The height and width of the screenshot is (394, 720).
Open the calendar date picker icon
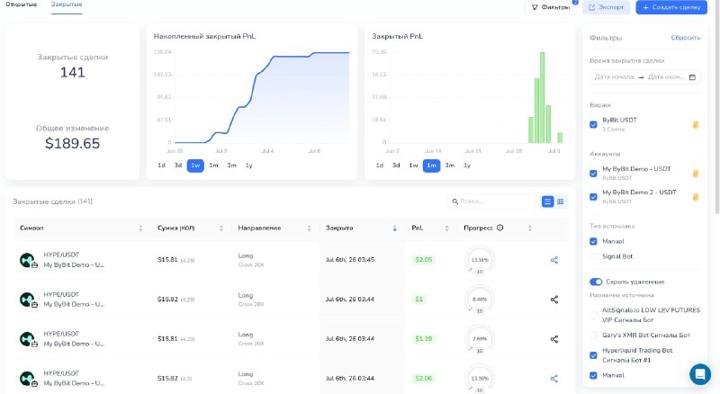(x=692, y=77)
